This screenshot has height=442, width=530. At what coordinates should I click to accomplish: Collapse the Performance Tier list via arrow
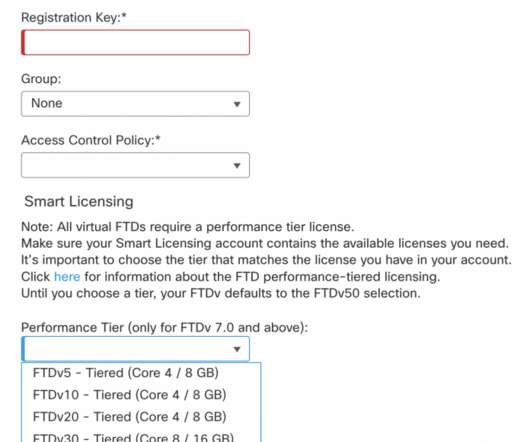[237, 349]
